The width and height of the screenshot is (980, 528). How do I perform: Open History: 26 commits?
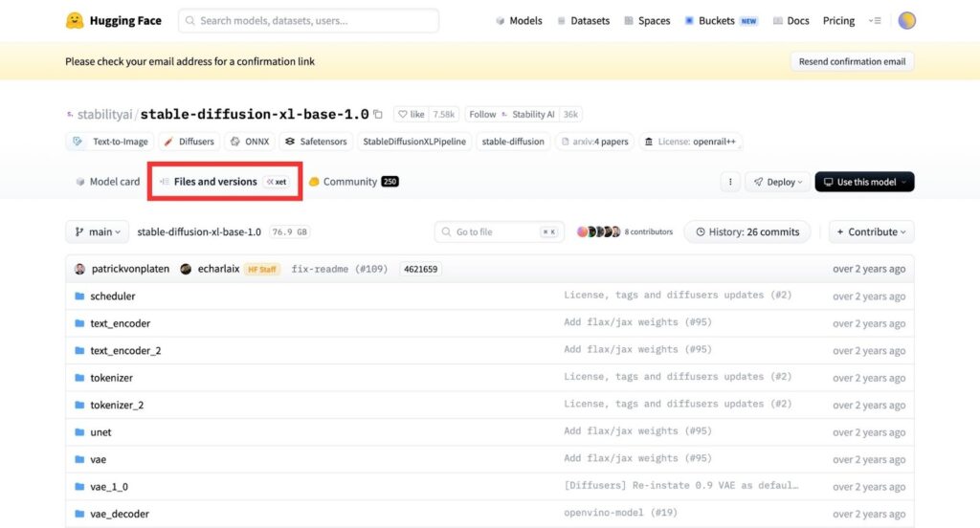click(747, 231)
